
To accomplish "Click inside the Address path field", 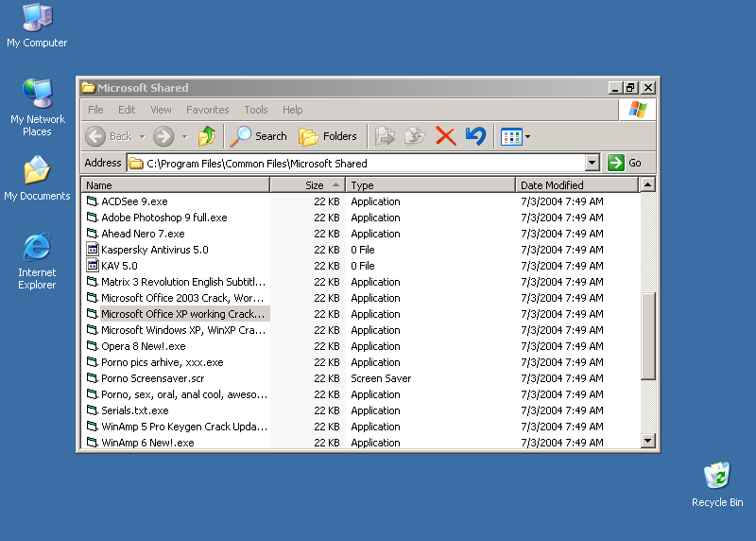I will (357, 163).
